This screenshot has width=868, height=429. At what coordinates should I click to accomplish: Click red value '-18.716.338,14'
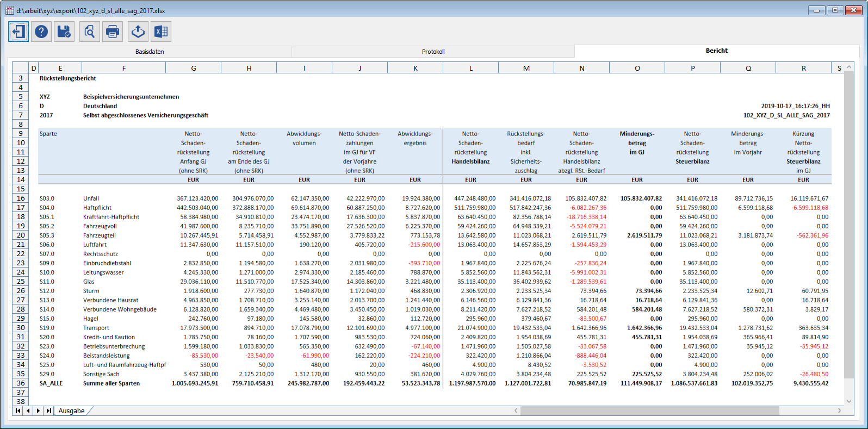click(586, 217)
